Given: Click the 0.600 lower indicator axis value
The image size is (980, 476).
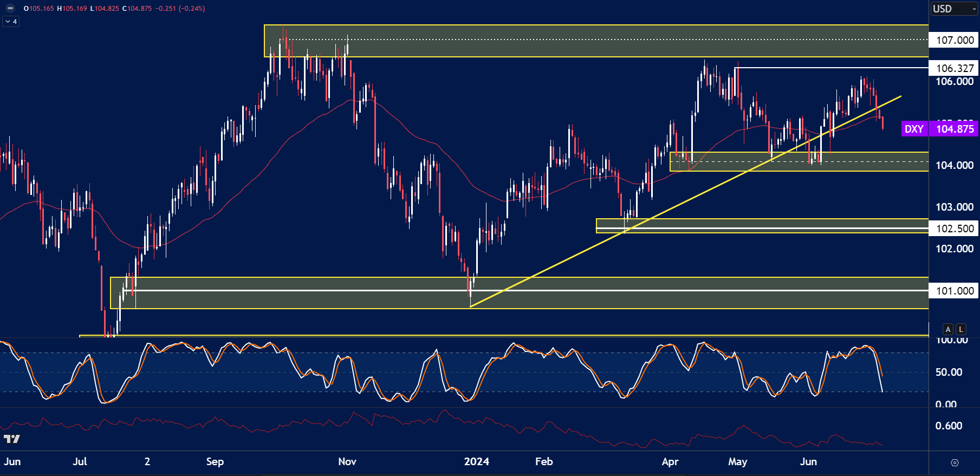Looking at the screenshot, I should [x=949, y=426].
